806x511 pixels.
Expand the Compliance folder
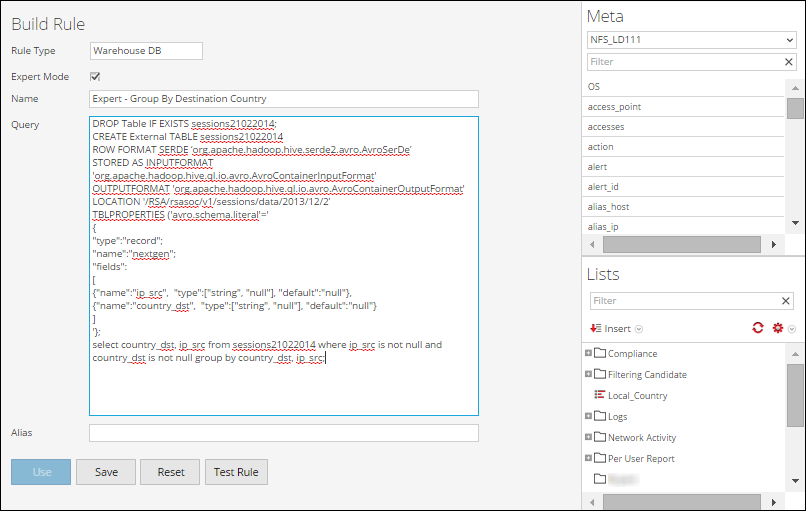[x=588, y=353]
